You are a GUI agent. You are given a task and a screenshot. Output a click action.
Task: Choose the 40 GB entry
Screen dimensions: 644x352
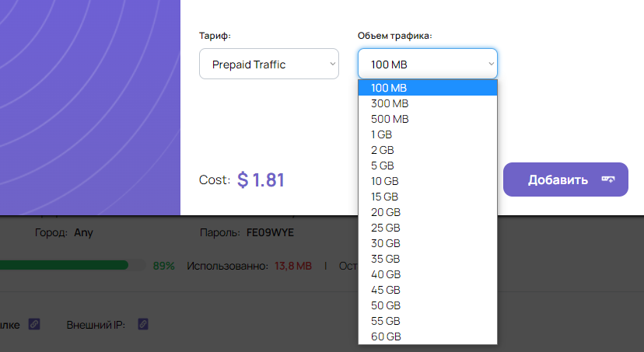click(x=428, y=274)
